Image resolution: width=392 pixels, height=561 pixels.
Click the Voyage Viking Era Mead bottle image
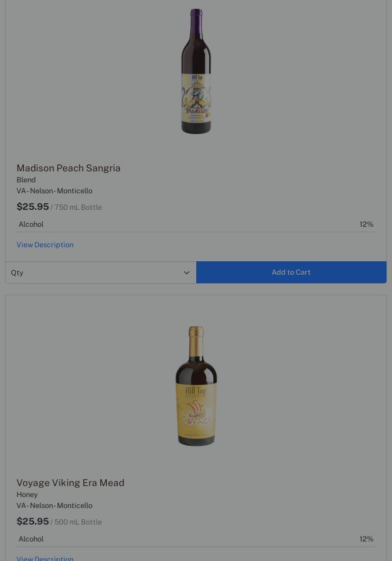tap(196, 386)
